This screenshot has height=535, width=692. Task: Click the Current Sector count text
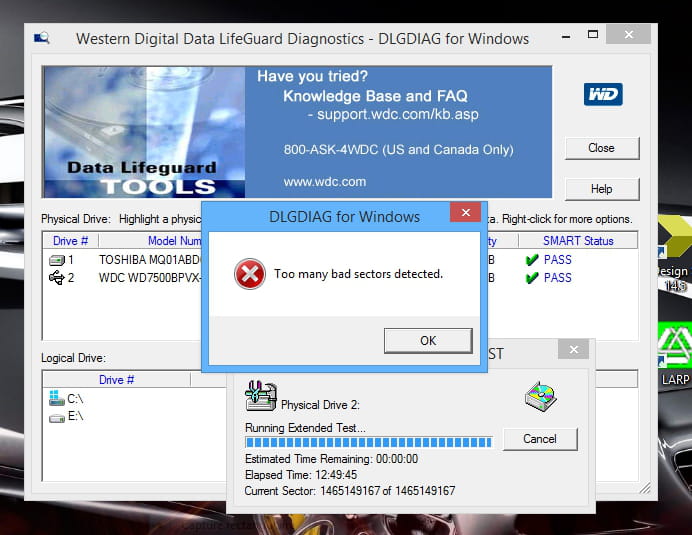coord(350,491)
